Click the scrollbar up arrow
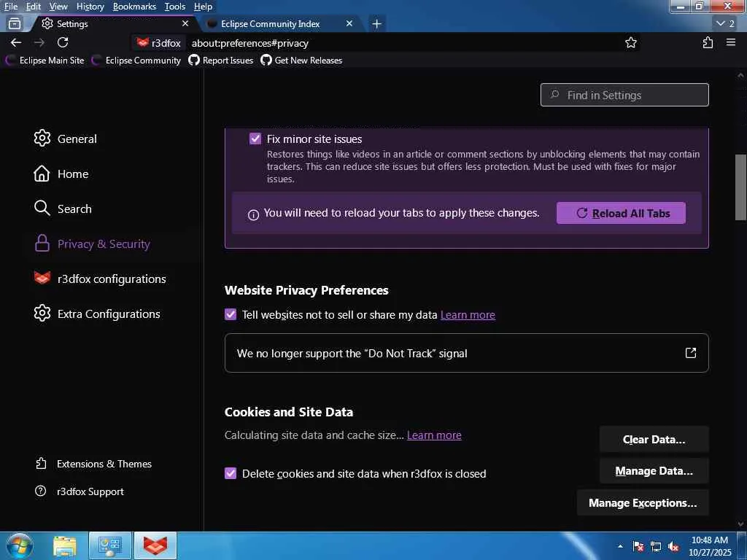 pyautogui.click(x=741, y=75)
